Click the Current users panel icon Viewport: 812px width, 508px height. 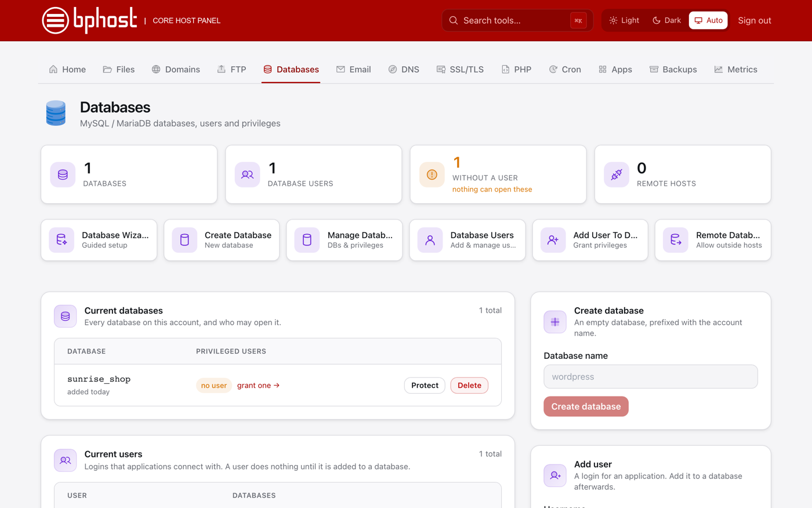66,460
